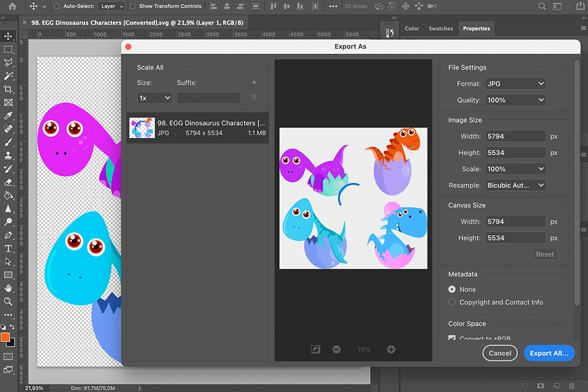Select the Move tool in toolbar

[8, 36]
